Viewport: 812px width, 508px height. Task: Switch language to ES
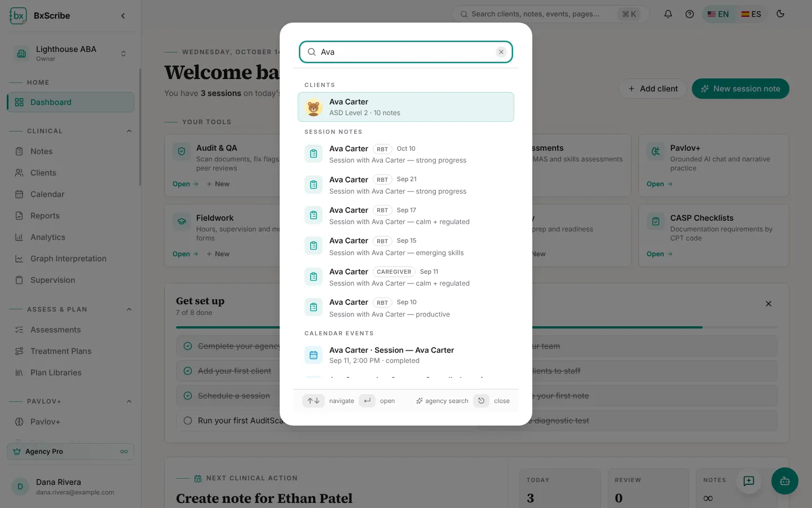pos(751,14)
